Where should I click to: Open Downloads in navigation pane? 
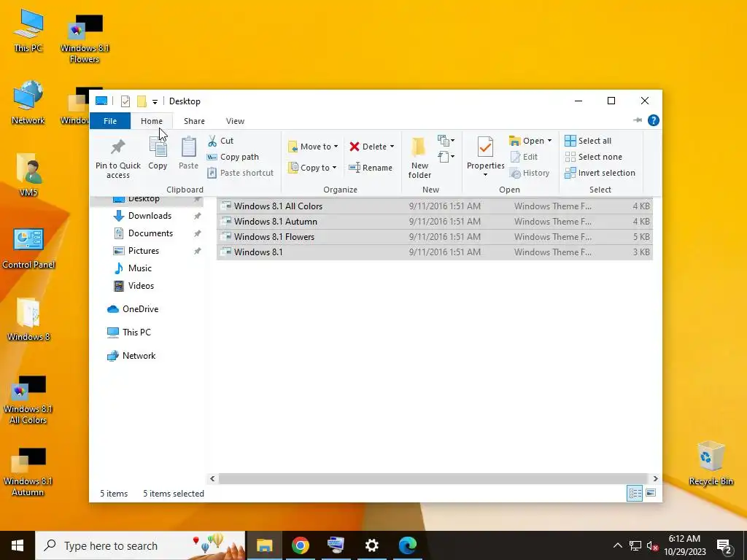point(149,216)
